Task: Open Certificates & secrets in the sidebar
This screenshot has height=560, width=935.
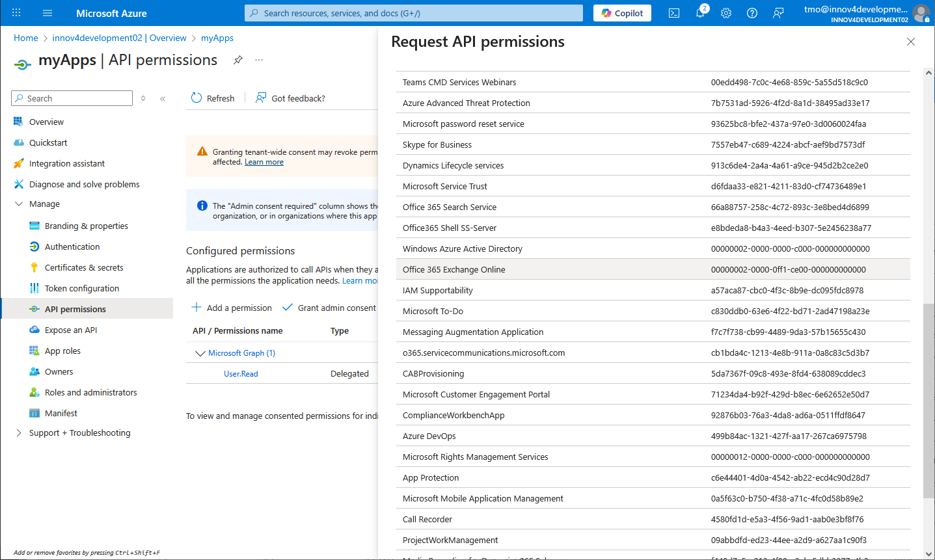Action: coord(84,268)
